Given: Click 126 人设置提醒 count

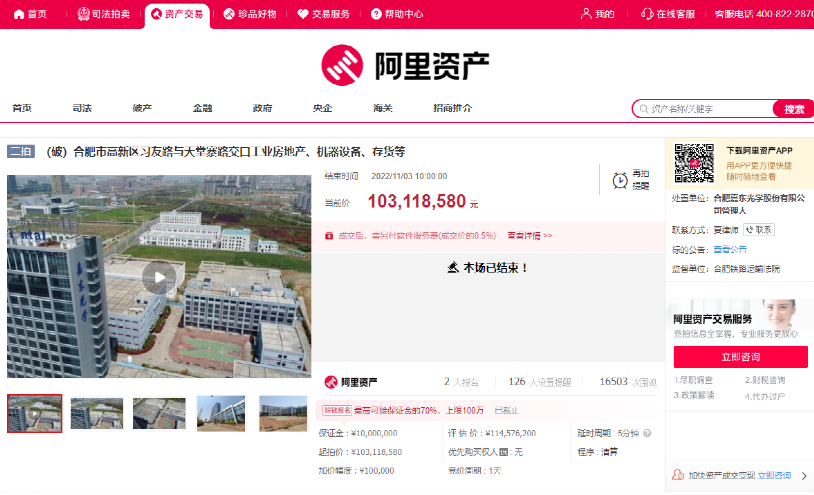Looking at the screenshot, I should tap(540, 382).
